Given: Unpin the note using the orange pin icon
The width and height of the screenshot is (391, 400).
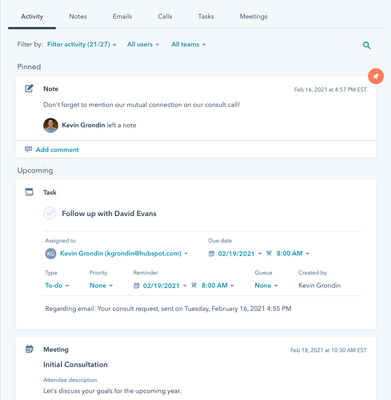Looking at the screenshot, I should click(376, 76).
